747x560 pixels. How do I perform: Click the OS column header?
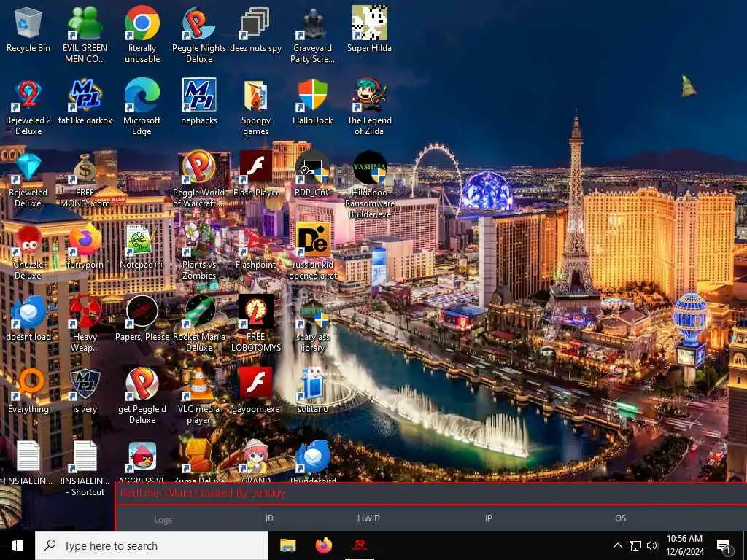620,518
